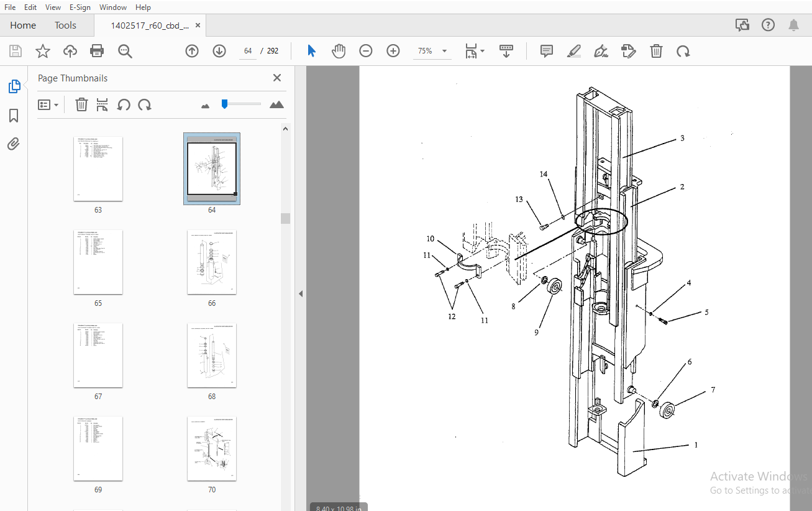
Task: Open the File menu
Action: click(10, 7)
